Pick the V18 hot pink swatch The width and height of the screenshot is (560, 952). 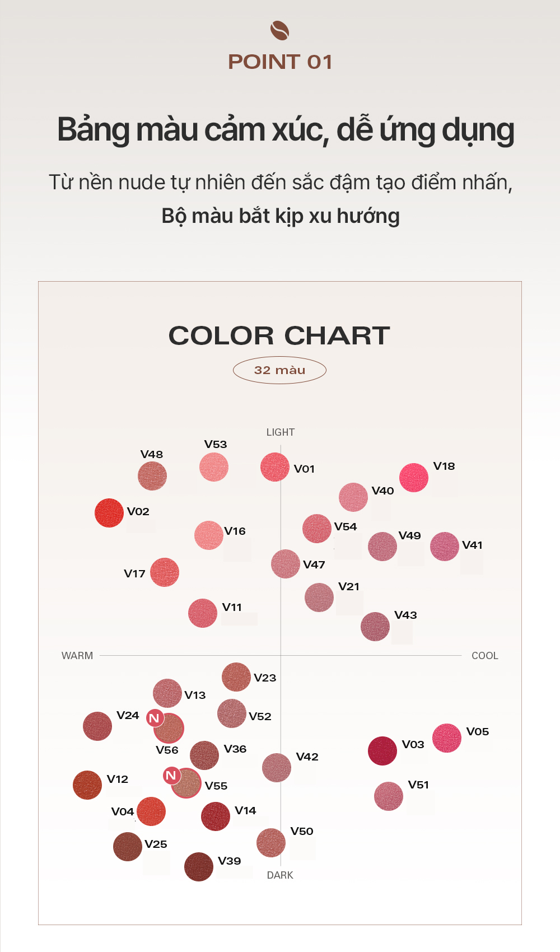(x=414, y=478)
